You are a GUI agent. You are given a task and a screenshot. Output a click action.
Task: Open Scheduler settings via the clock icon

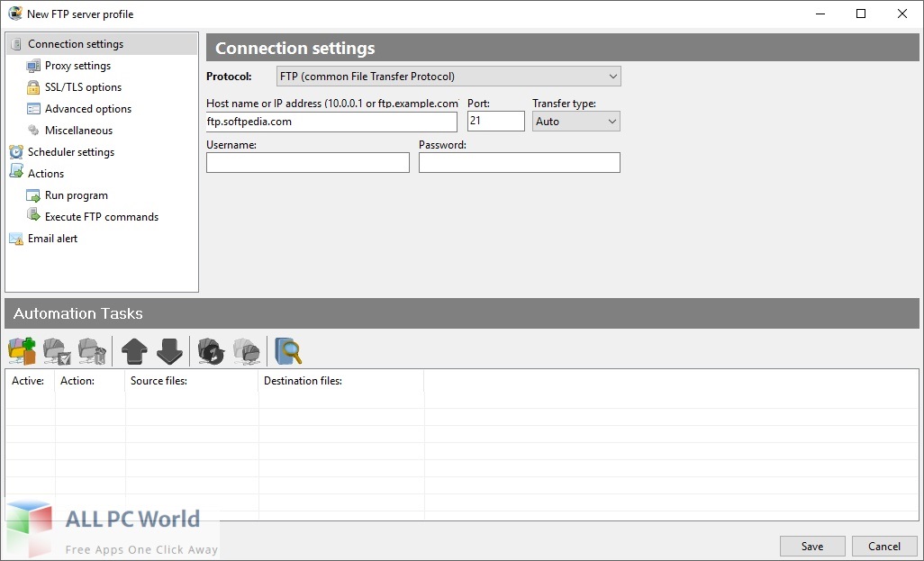click(16, 152)
